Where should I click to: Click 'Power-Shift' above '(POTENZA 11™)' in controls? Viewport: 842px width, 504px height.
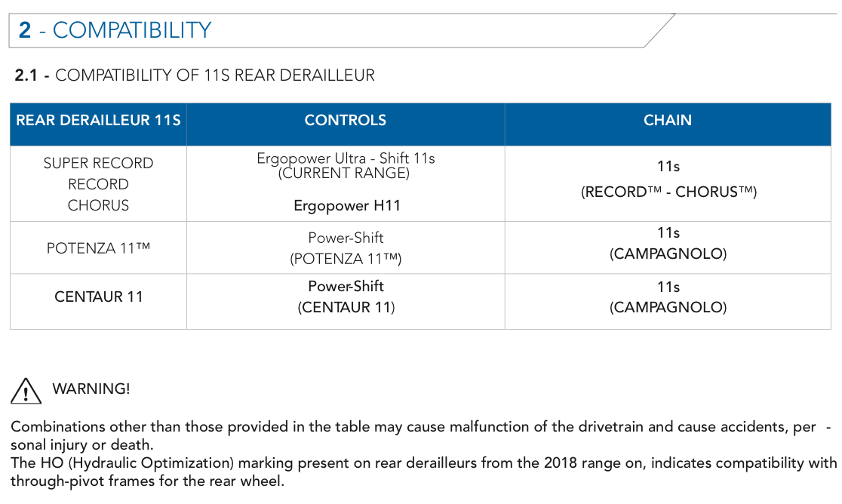tap(346, 238)
